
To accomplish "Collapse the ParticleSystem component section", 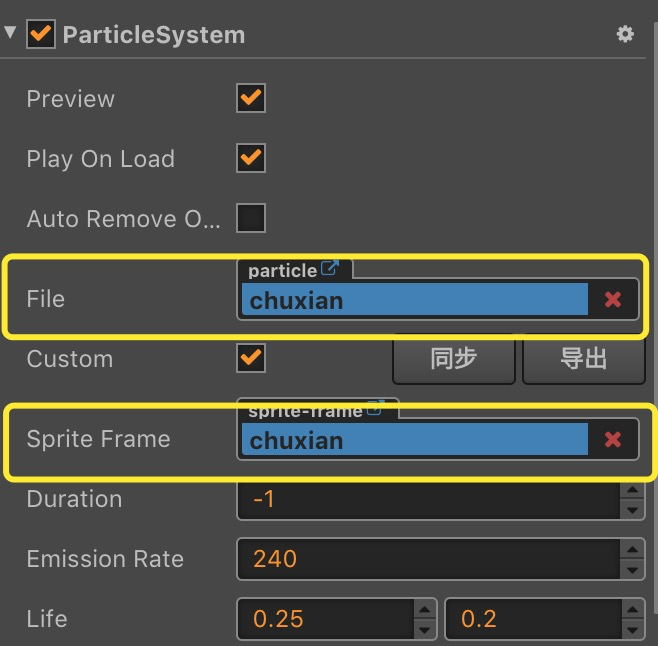I will [10, 33].
